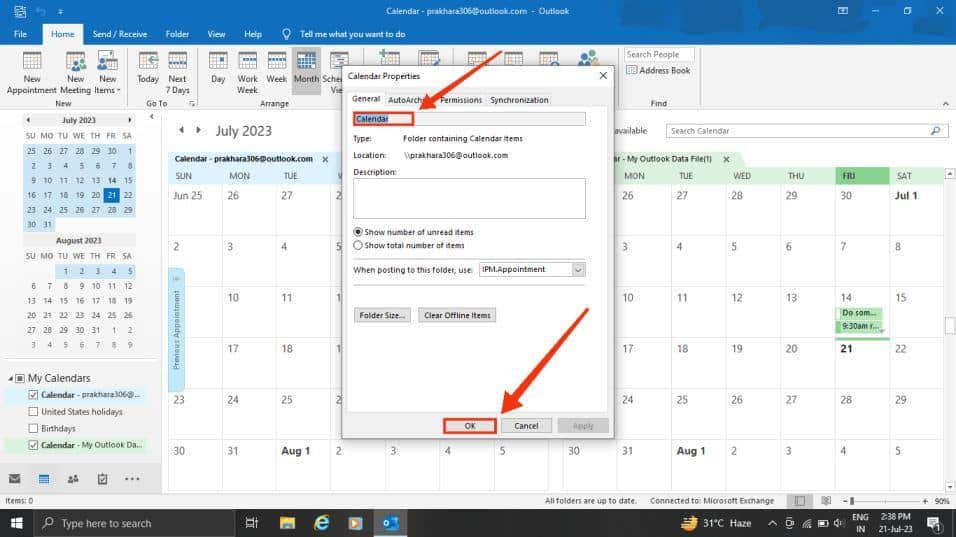The height and width of the screenshot is (537, 956).
Task: Open the Send / Receive ribbon tab
Action: point(120,34)
